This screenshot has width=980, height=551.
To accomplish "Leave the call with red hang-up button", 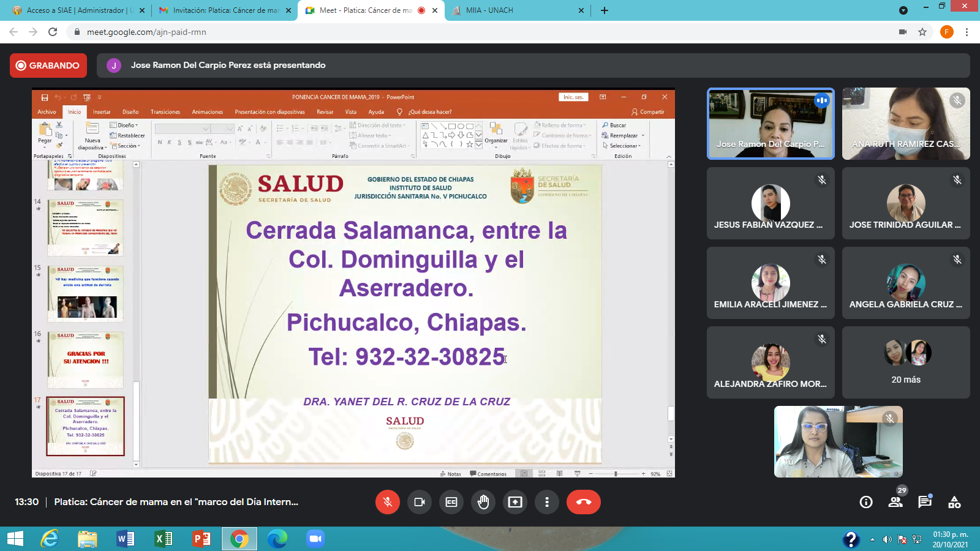I will [x=584, y=502].
